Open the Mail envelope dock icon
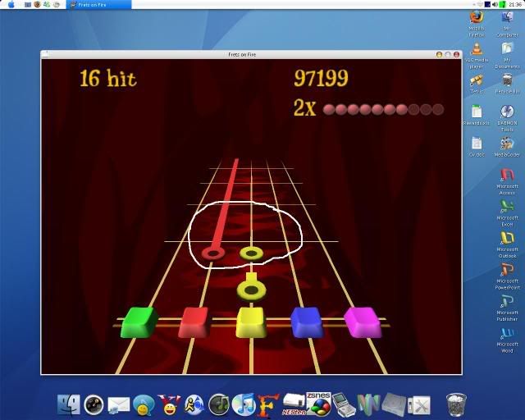Viewport: 525px width, 420px height. (x=118, y=405)
